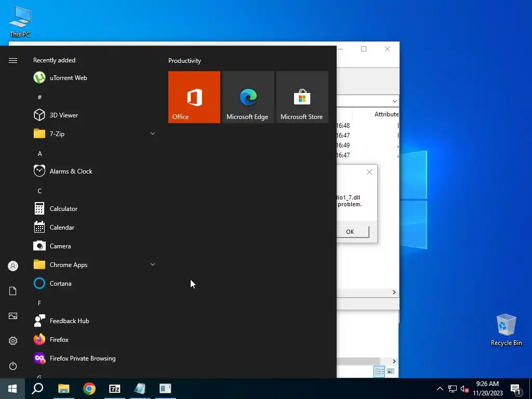Launch the Camera app
Image resolution: width=532 pixels, height=399 pixels.
(95, 246)
